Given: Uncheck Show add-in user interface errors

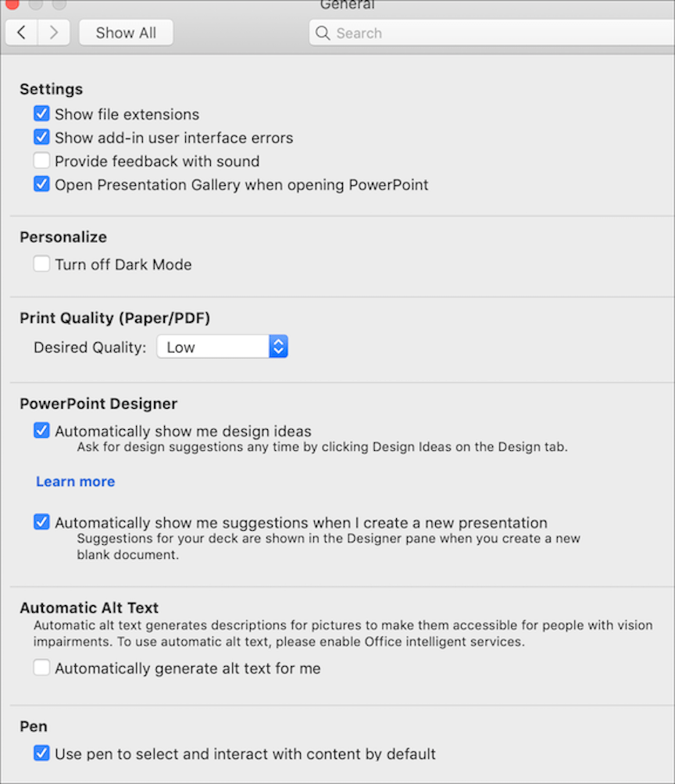Looking at the screenshot, I should 41,137.
